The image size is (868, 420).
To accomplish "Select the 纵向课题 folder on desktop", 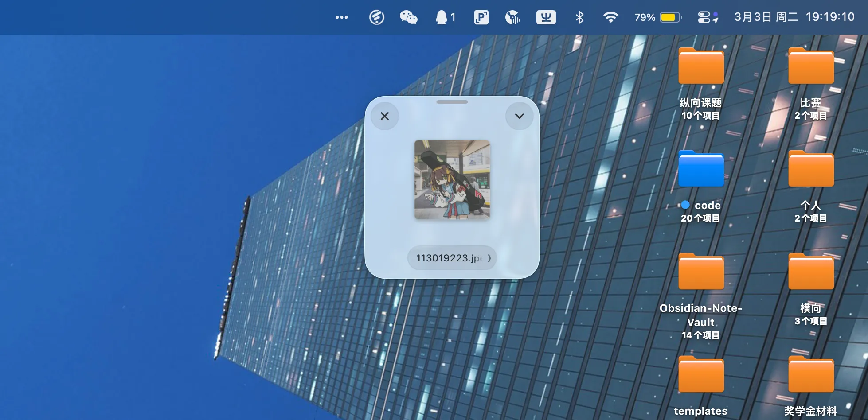I will (701, 66).
